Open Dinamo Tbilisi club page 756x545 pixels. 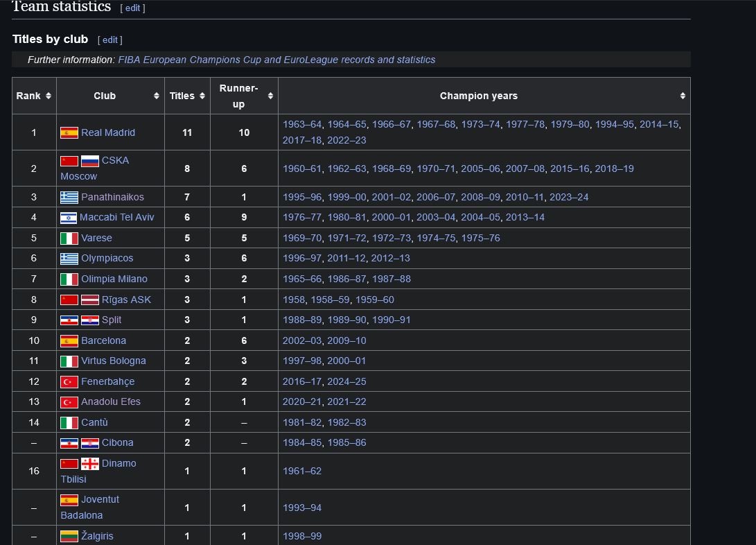click(x=98, y=472)
